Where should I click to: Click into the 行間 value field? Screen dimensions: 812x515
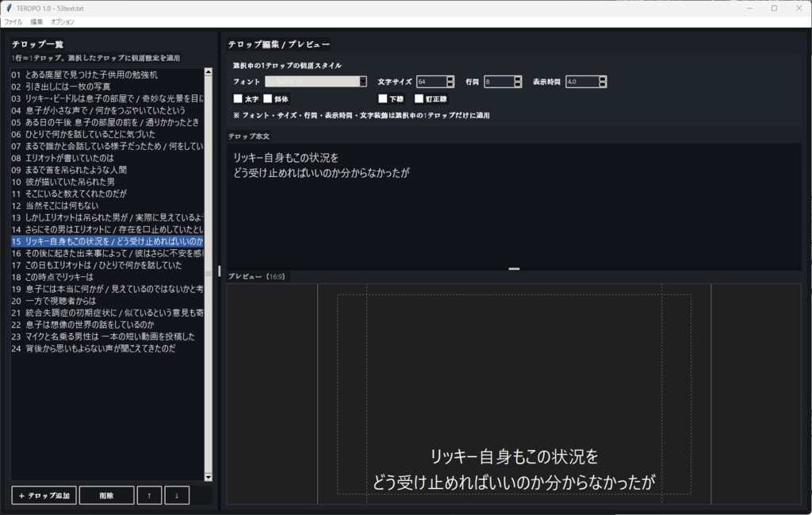click(x=499, y=82)
